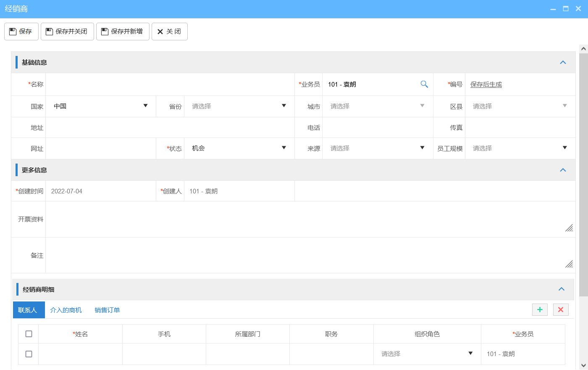This screenshot has width=588, height=370.
Task: Check the checkbox of the first contact row
Action: click(x=28, y=354)
